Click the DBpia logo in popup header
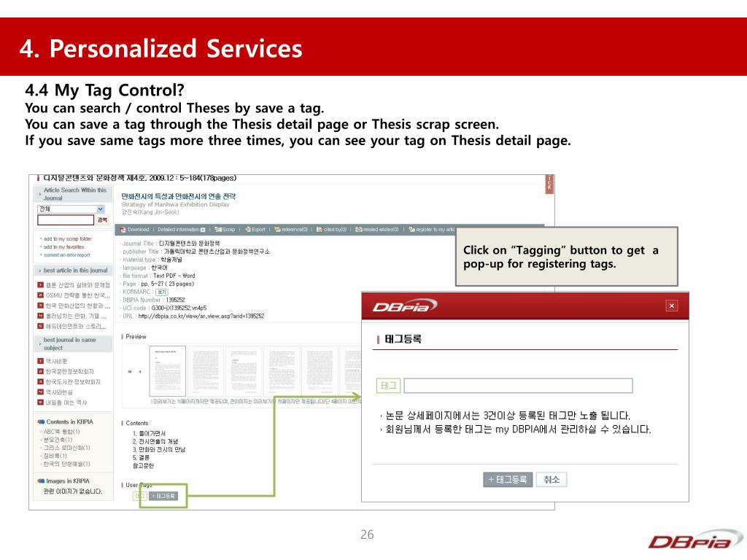The height and width of the screenshot is (560, 747). pyautogui.click(x=404, y=306)
